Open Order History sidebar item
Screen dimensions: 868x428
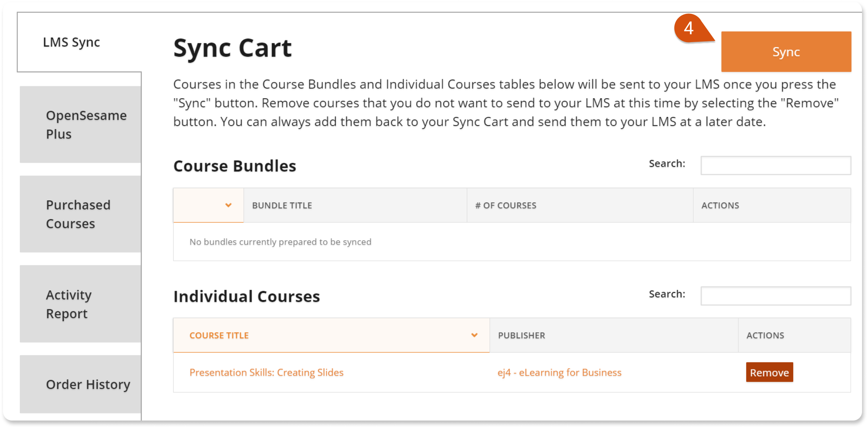[80, 384]
